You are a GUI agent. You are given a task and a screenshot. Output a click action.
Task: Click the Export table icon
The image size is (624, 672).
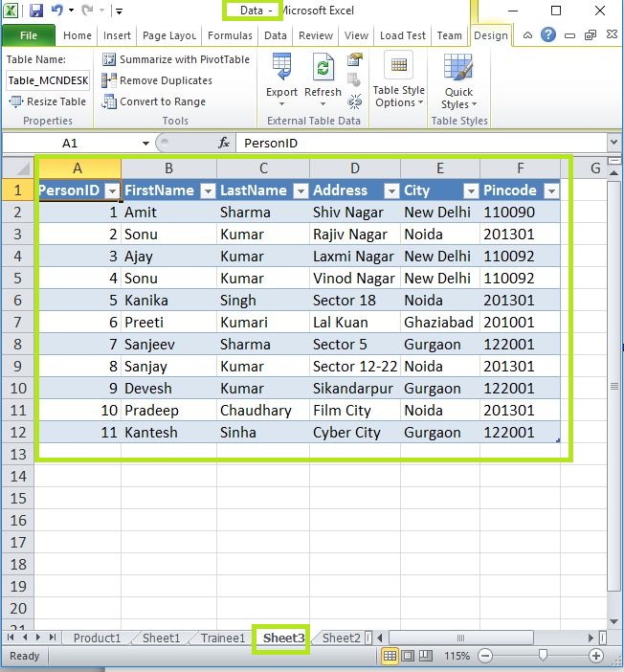click(x=281, y=67)
